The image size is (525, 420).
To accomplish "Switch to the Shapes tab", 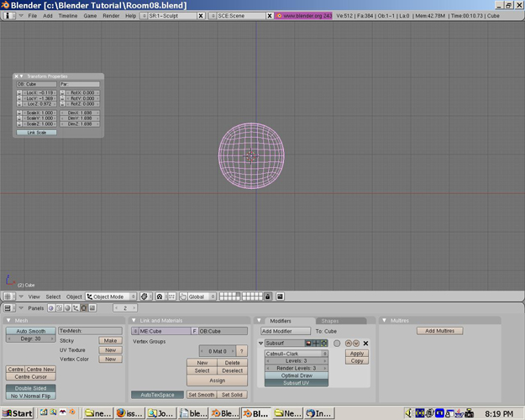I will (x=330, y=321).
